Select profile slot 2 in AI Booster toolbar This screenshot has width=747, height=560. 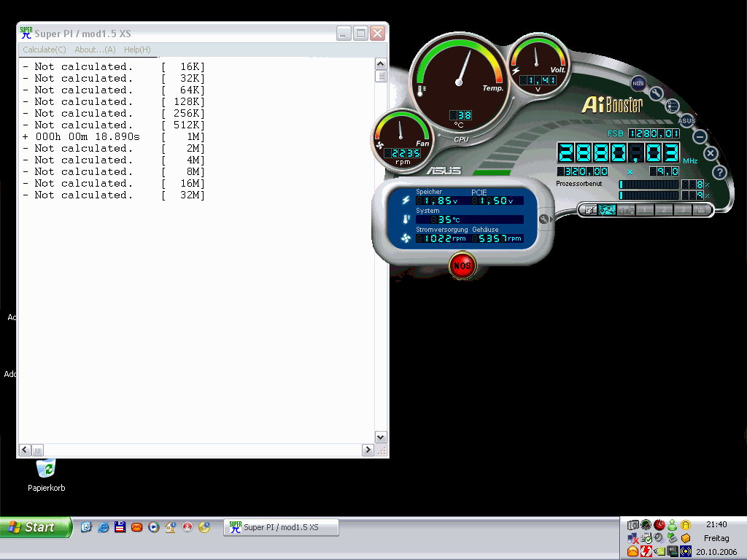(x=664, y=209)
